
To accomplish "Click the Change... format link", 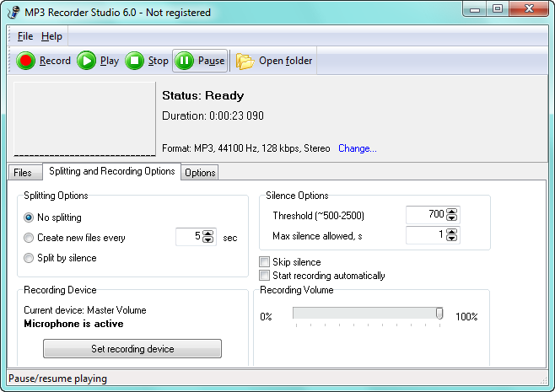I will [x=358, y=148].
